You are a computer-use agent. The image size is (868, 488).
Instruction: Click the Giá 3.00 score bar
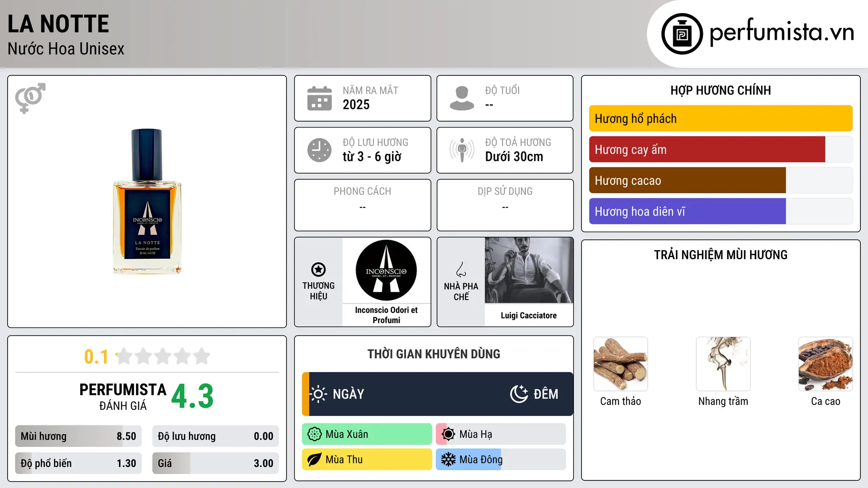[x=215, y=463]
